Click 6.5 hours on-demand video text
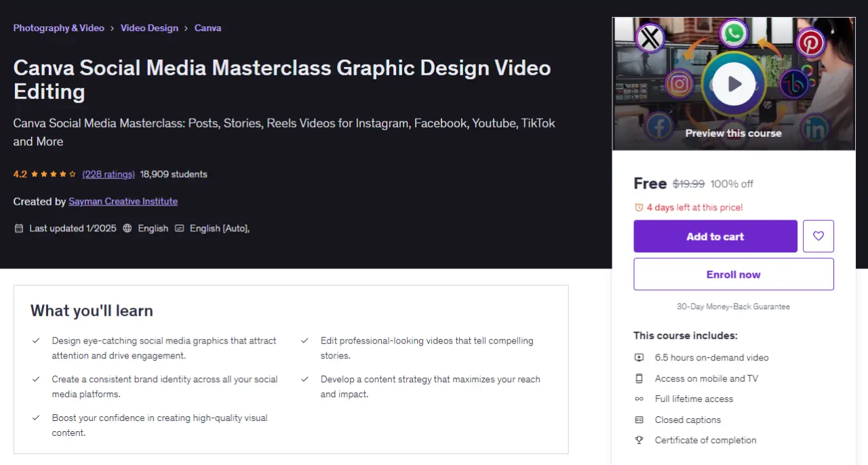 [711, 357]
